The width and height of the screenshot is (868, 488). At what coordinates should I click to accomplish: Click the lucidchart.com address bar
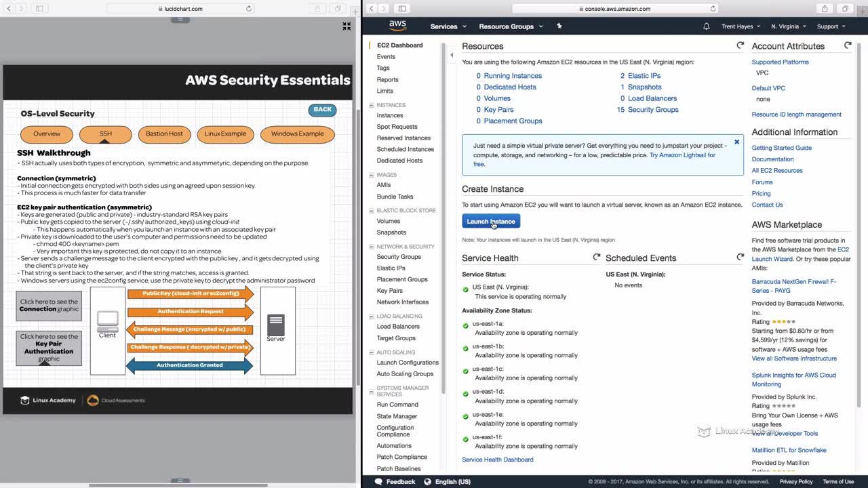(180, 9)
